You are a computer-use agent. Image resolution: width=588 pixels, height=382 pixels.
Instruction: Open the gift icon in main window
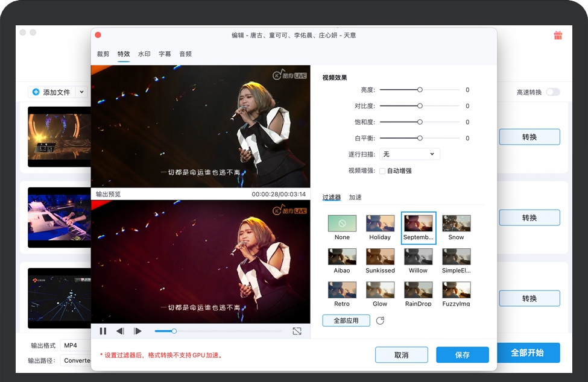click(558, 35)
